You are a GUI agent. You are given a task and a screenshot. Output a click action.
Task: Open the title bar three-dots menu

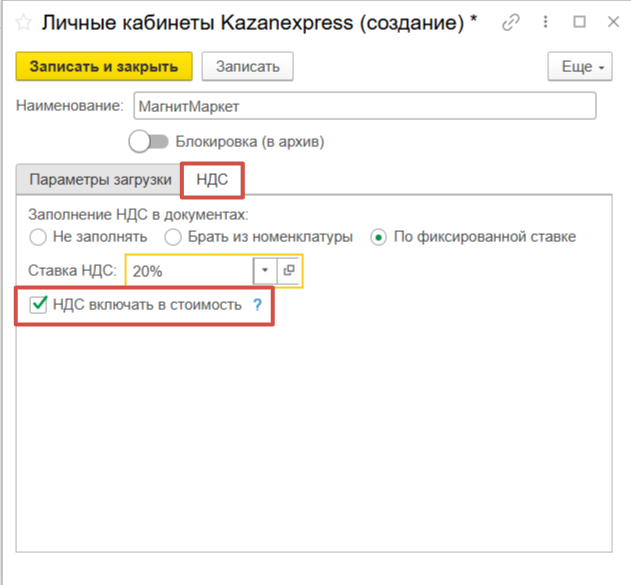click(x=547, y=22)
